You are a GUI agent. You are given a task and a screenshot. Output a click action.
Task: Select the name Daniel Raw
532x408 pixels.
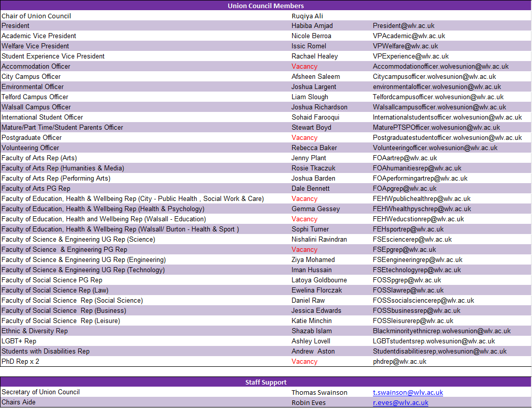pos(308,301)
